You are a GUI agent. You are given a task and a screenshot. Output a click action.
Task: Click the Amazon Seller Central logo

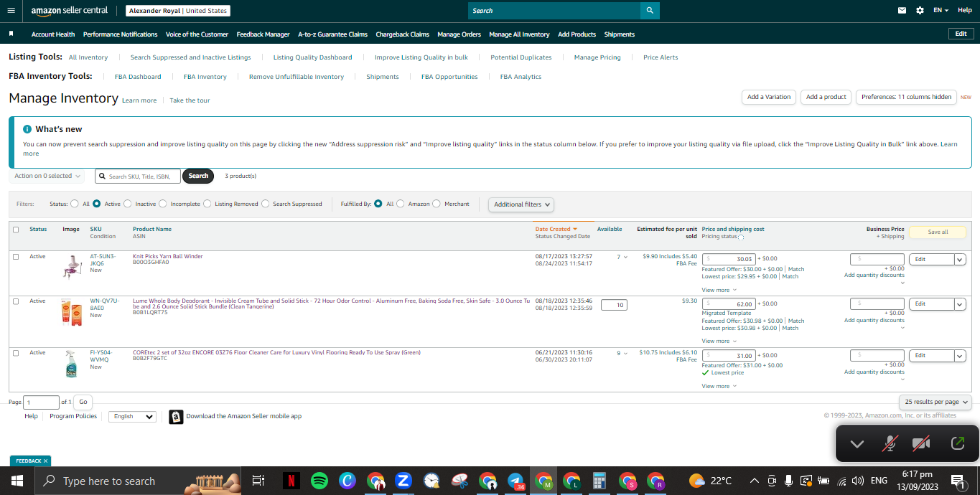[x=70, y=11]
